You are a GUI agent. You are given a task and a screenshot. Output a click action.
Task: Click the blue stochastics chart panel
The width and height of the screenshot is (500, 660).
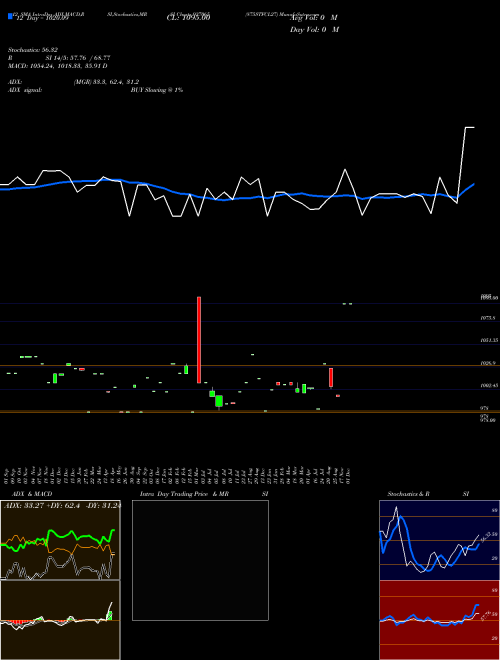tap(439, 540)
